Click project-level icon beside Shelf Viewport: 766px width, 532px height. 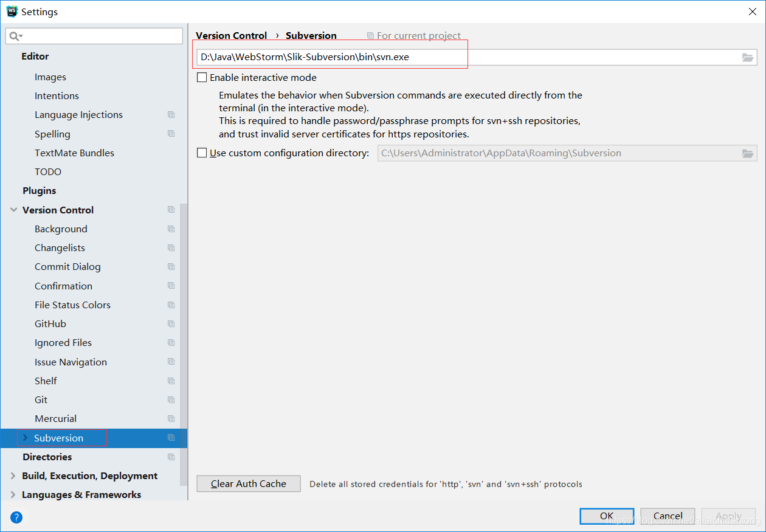click(x=171, y=381)
